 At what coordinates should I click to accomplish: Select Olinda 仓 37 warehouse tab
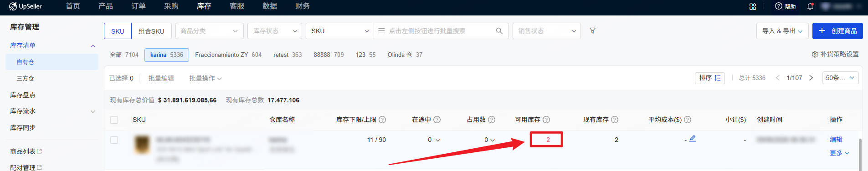point(405,55)
